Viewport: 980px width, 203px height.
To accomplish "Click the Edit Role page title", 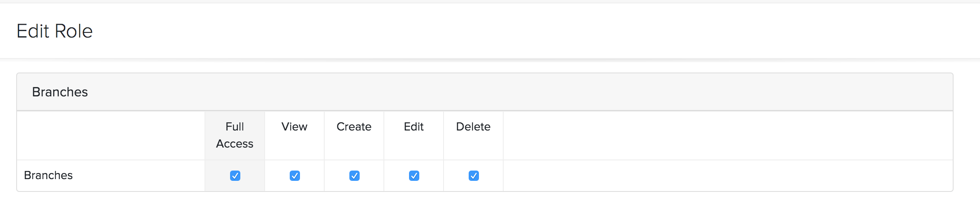I will point(55,31).
